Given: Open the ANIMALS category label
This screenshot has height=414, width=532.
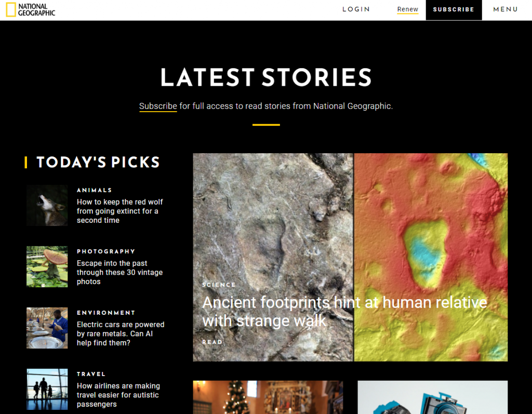Looking at the screenshot, I should point(95,190).
